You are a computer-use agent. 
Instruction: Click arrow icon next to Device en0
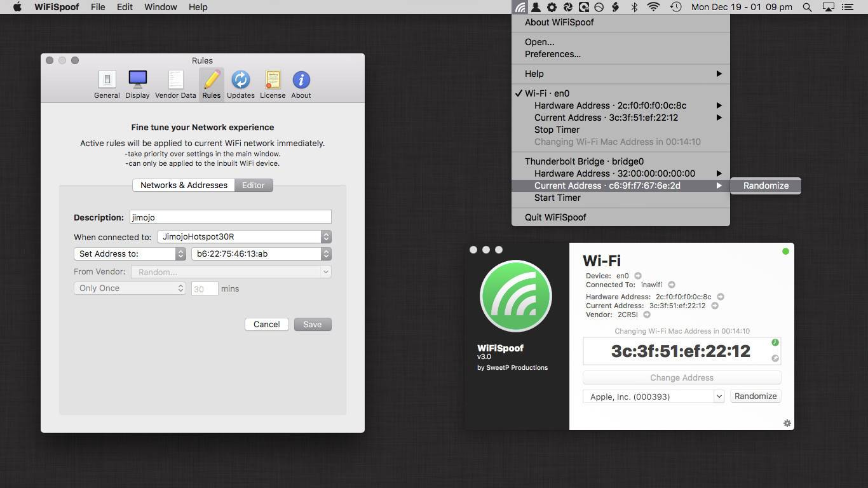pyautogui.click(x=638, y=276)
